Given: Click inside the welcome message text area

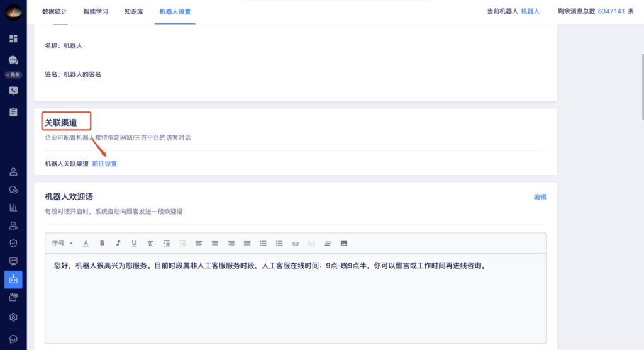Looking at the screenshot, I should coord(296,298).
